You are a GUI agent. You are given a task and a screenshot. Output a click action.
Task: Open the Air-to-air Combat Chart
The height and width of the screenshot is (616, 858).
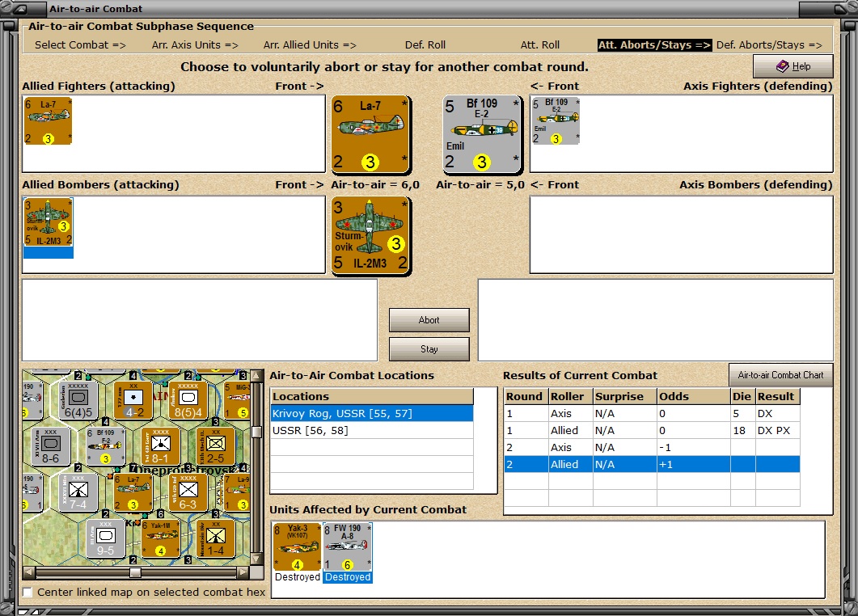781,375
